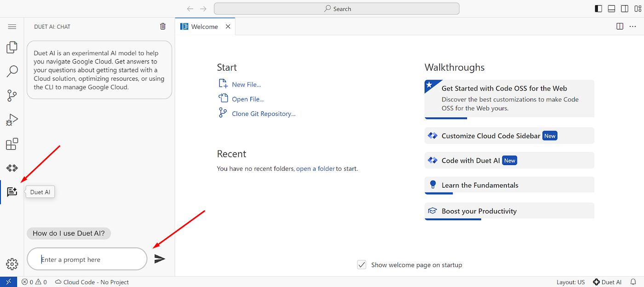This screenshot has height=287, width=644.
Task: Send the prompt with the arrow icon
Action: (160, 259)
